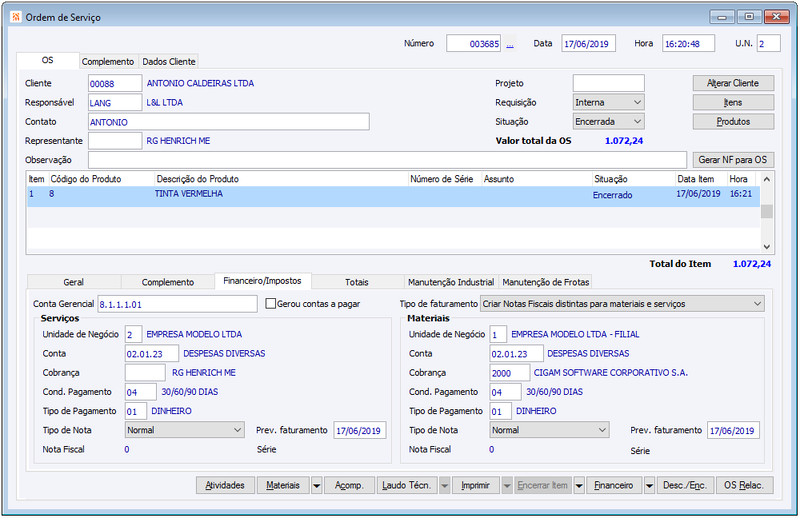800x518 pixels.
Task: Open the arrow menu beside Financeiro button
Action: point(649,485)
